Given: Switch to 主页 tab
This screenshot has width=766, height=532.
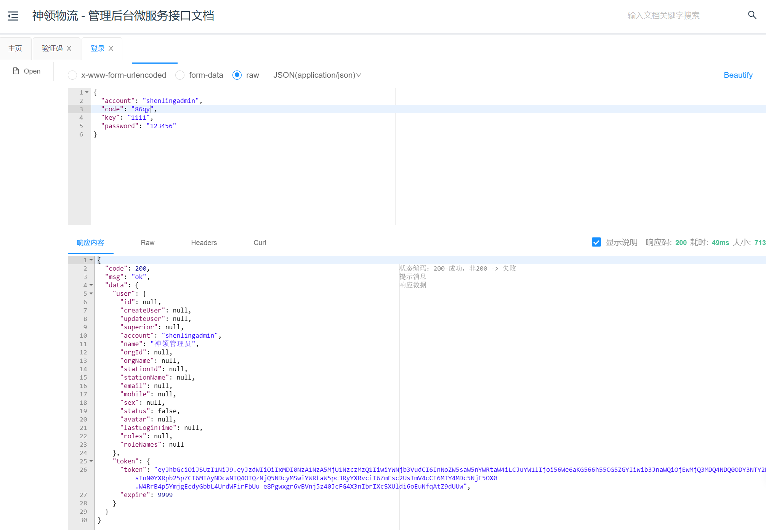Looking at the screenshot, I should [15, 48].
